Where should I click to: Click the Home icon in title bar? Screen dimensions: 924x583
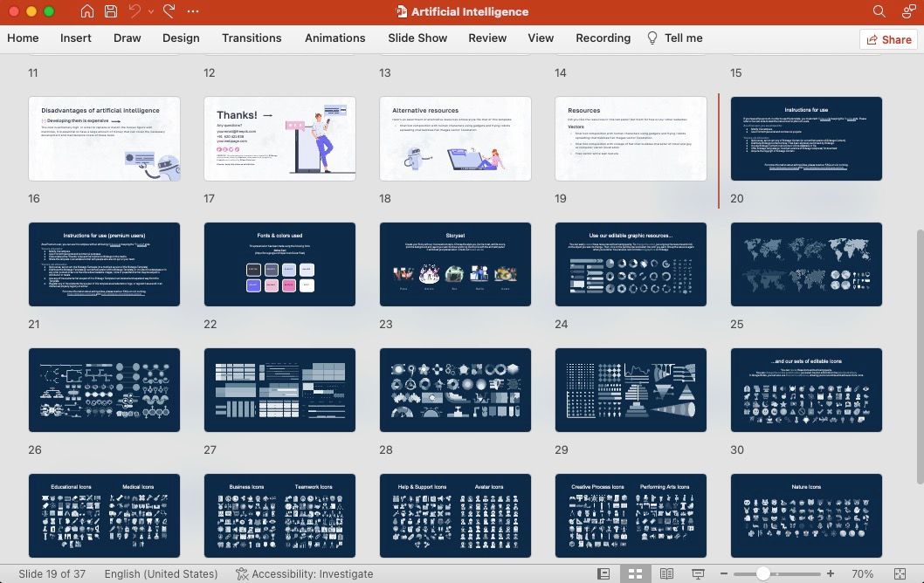point(87,11)
